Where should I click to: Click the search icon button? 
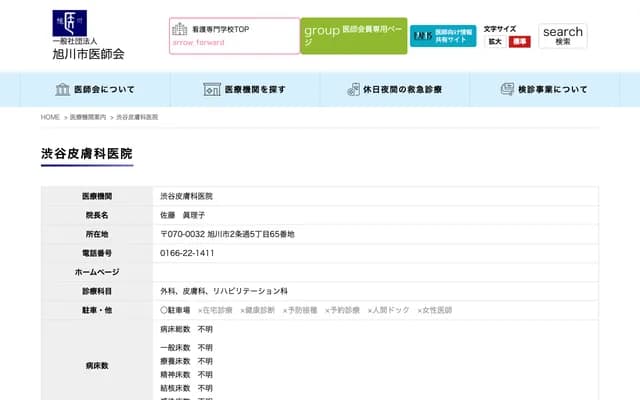coord(563,36)
